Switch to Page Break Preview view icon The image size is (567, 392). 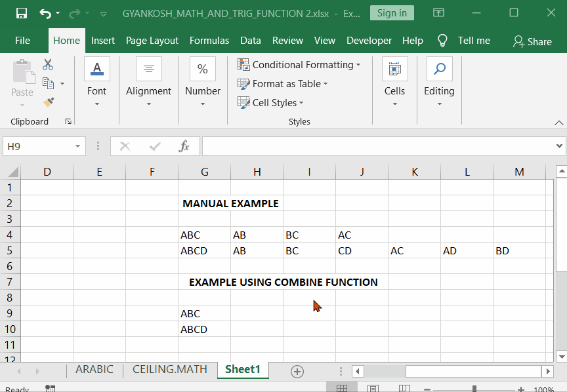click(x=405, y=388)
